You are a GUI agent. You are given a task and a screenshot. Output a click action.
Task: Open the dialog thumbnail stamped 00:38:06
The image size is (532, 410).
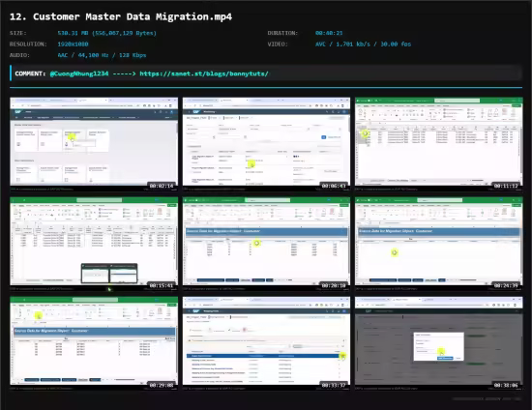click(439, 343)
